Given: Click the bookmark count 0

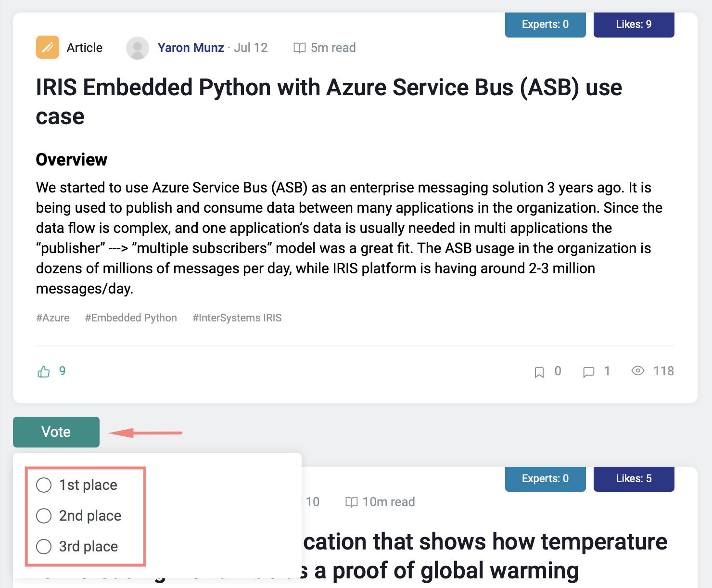Looking at the screenshot, I should pyautogui.click(x=558, y=371).
